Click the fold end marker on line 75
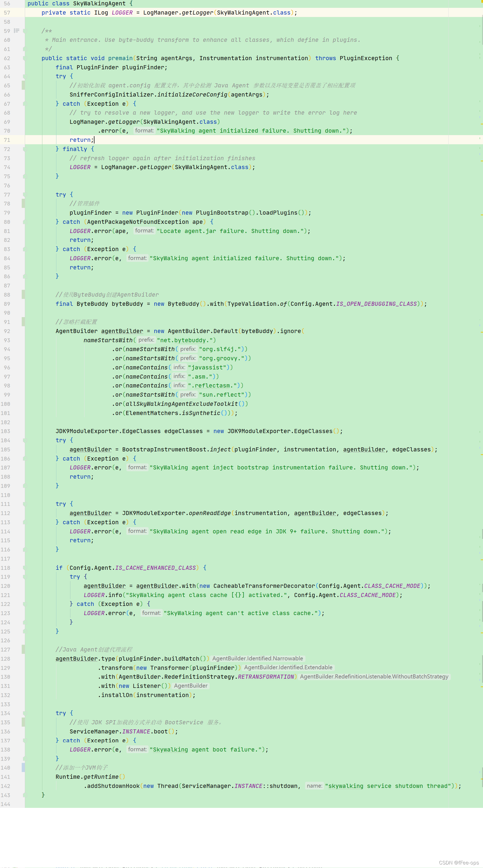The image size is (483, 868). [x=25, y=176]
